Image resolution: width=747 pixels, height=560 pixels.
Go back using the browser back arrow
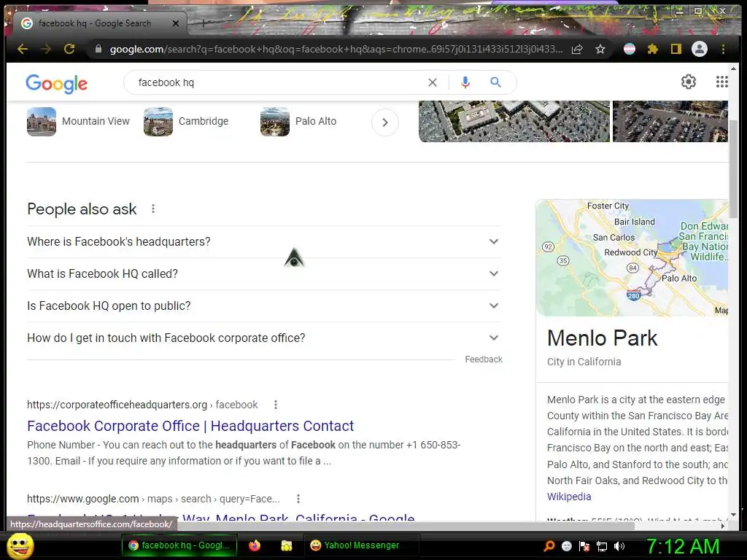22,49
